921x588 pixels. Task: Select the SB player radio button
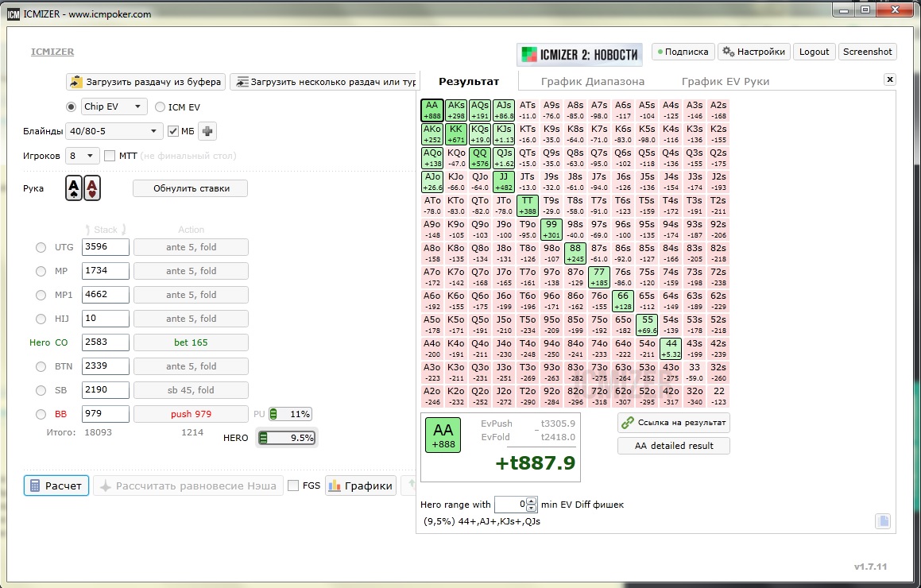pyautogui.click(x=41, y=390)
